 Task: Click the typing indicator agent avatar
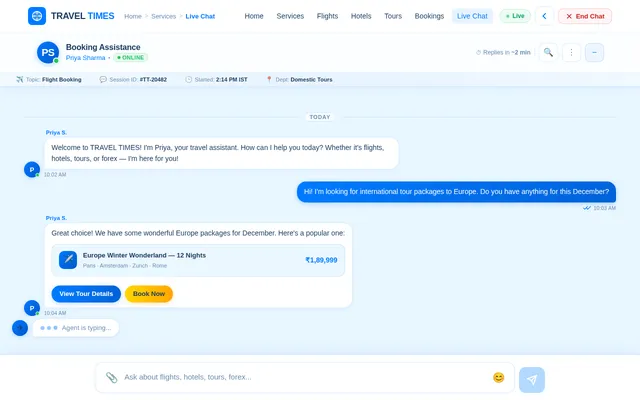(x=20, y=328)
